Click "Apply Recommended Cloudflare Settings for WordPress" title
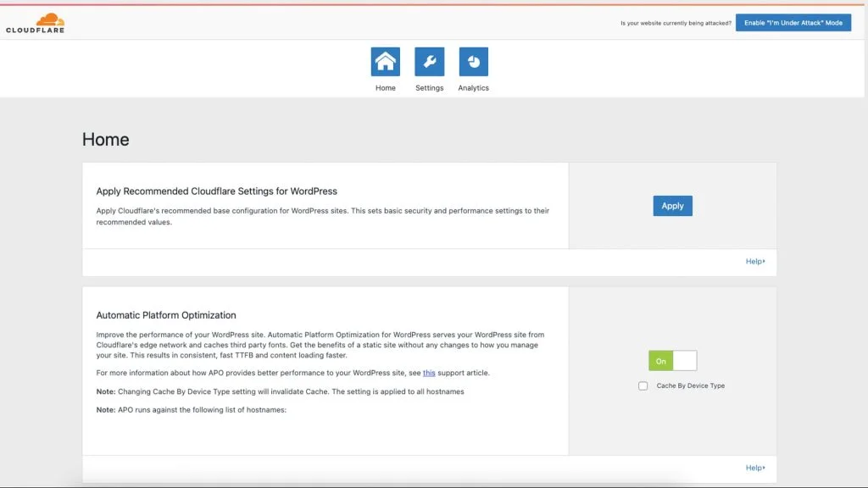Image resolution: width=868 pixels, height=488 pixels. pyautogui.click(x=216, y=191)
